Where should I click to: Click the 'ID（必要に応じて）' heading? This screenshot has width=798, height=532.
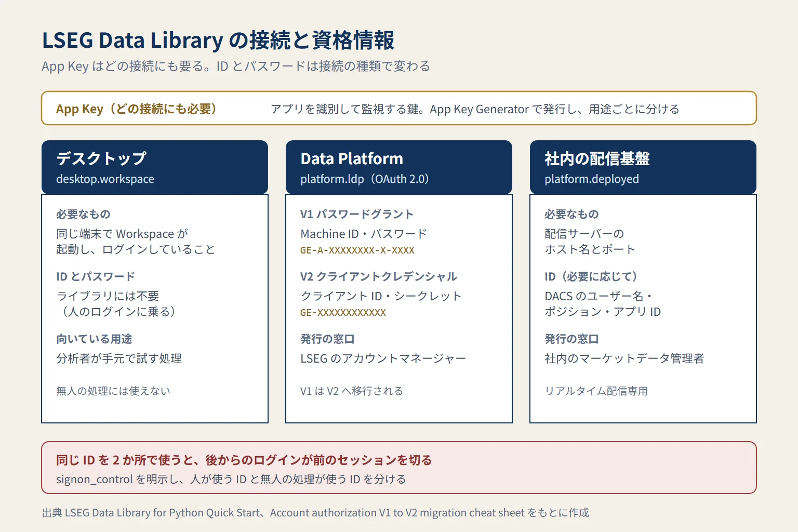[x=591, y=276]
